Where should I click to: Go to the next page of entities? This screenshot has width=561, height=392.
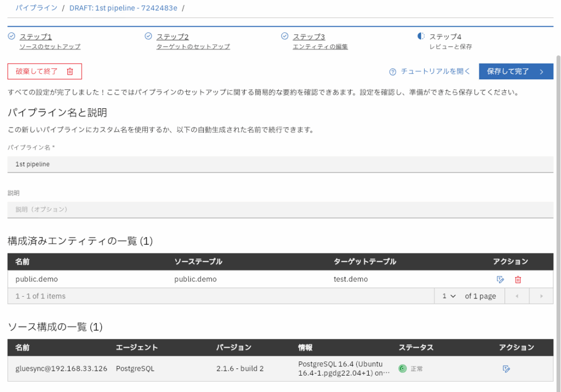click(x=541, y=296)
